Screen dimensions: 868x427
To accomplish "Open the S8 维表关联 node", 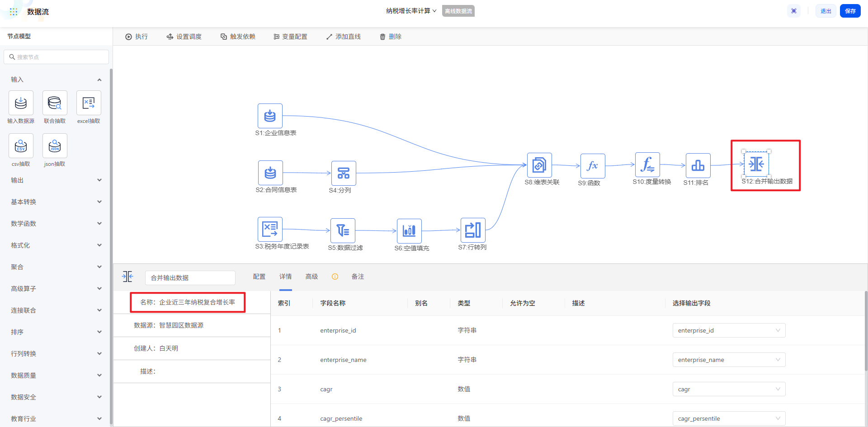I will click(x=539, y=165).
